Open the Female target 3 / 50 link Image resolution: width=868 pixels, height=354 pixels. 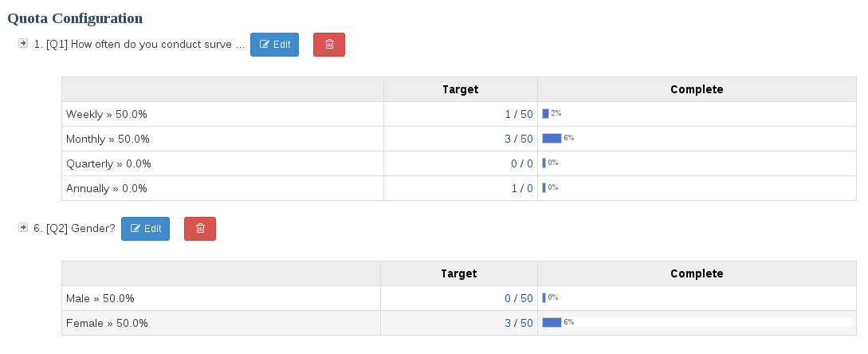click(x=519, y=323)
